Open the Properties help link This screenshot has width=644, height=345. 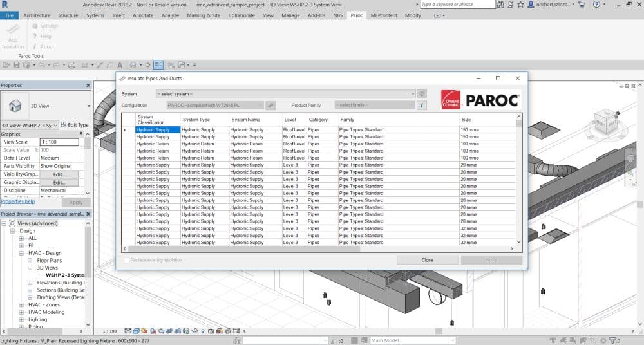coord(17,201)
